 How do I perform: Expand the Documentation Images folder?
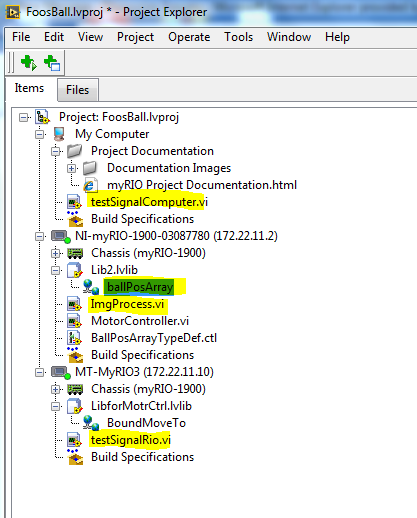click(71, 168)
